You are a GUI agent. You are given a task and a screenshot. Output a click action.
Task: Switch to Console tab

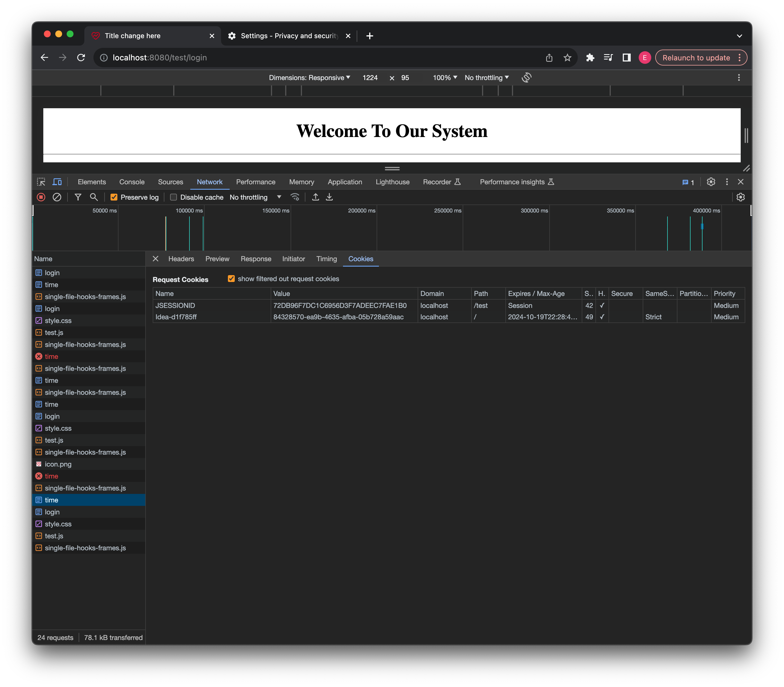coord(132,182)
